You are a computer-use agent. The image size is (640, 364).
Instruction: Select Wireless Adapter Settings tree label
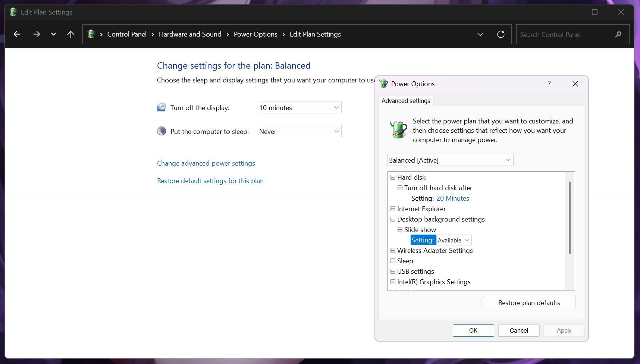pos(435,251)
